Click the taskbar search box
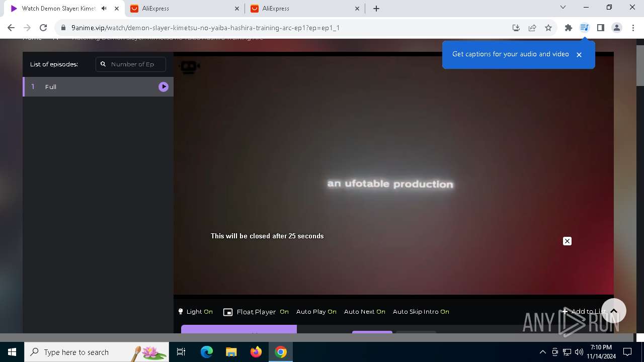This screenshot has width=644, height=362. [x=97, y=352]
